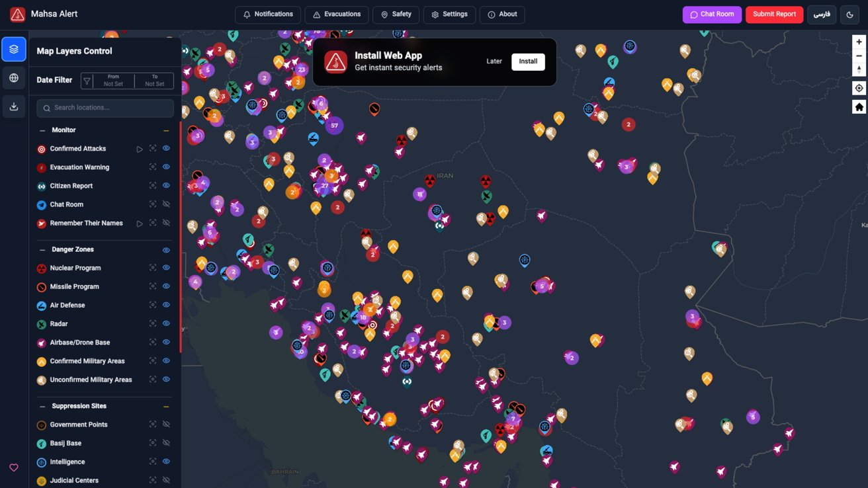Hide the Confirmed Attacks layer

(x=166, y=148)
